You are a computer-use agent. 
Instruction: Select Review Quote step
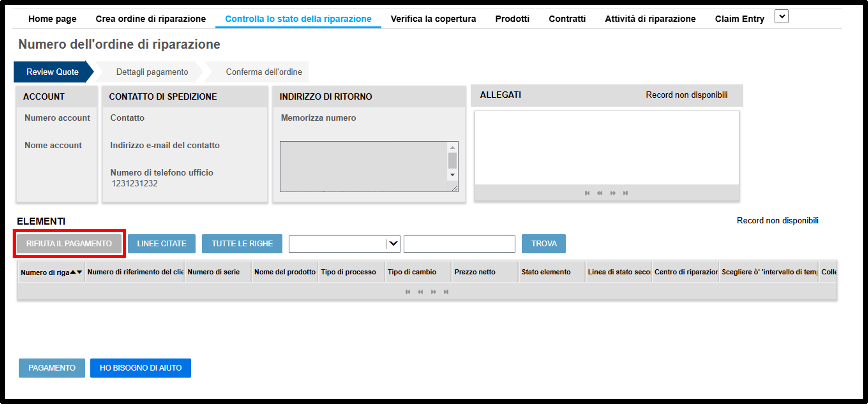pyautogui.click(x=53, y=72)
